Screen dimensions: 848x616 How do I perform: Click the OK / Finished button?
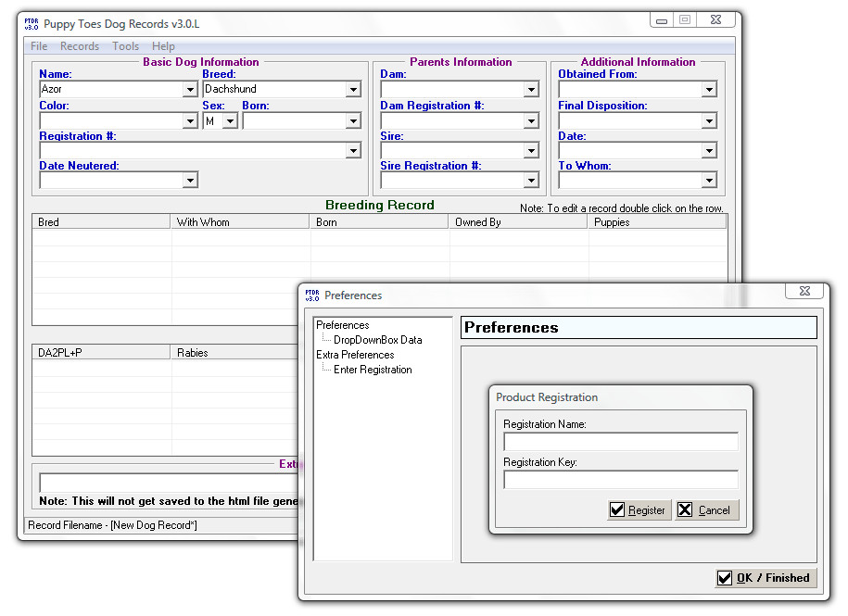(x=766, y=578)
